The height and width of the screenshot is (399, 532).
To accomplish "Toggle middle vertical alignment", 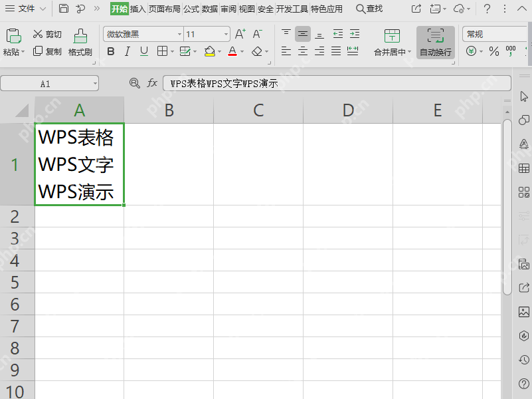I will (303, 34).
